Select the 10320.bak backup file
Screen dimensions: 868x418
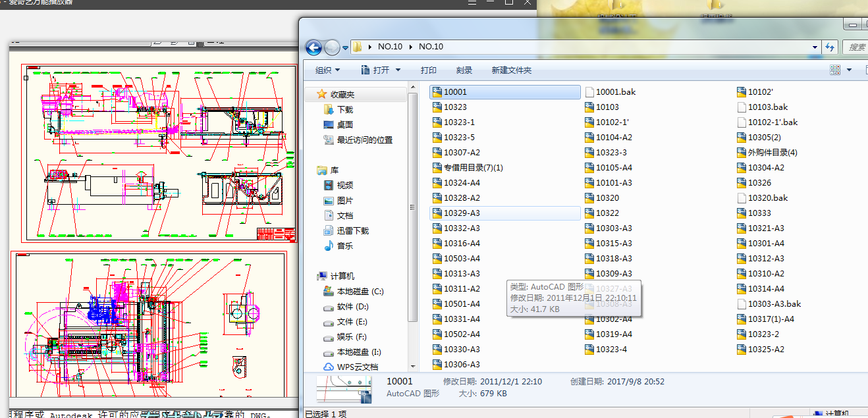tap(763, 198)
